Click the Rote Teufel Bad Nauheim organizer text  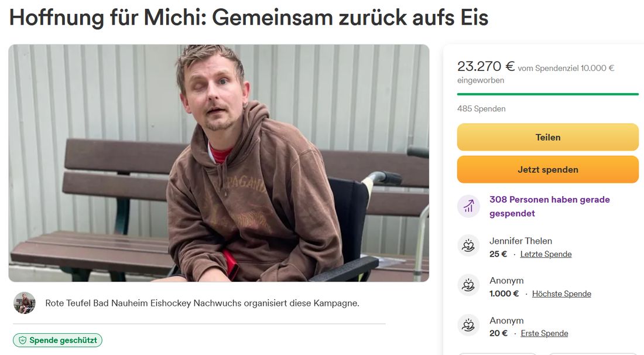click(202, 303)
